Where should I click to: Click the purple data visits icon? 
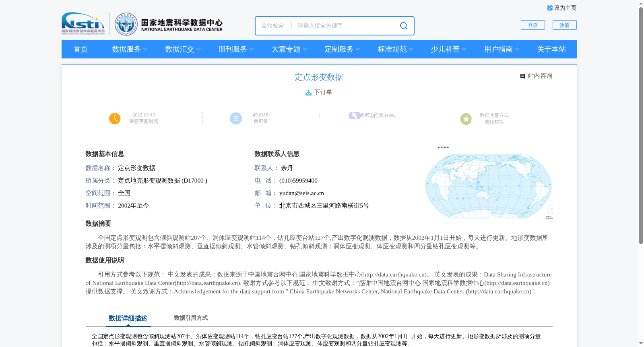pos(354,116)
